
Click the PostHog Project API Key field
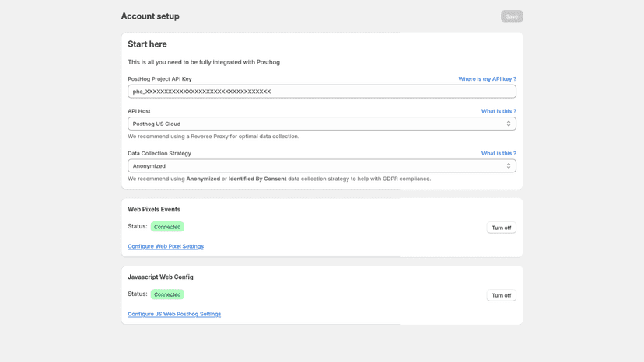pos(321,92)
